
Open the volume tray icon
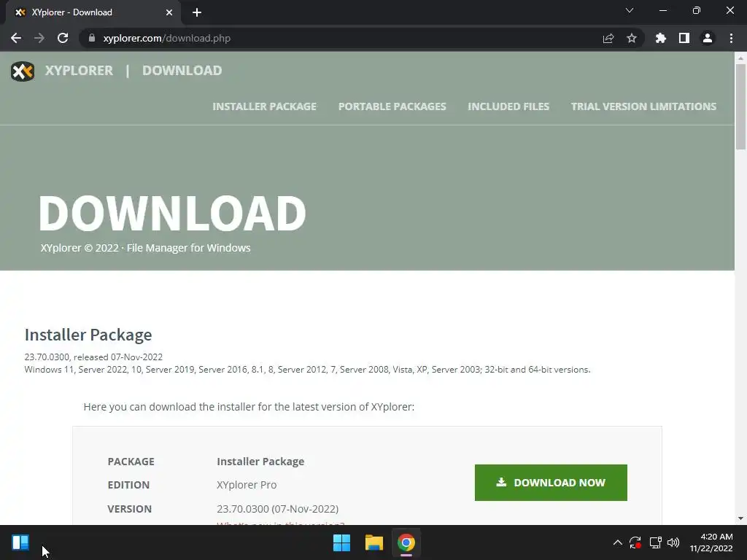click(673, 542)
